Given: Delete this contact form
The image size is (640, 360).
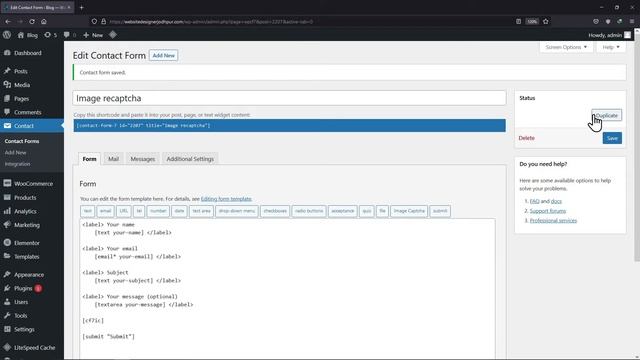Looking at the screenshot, I should [527, 138].
